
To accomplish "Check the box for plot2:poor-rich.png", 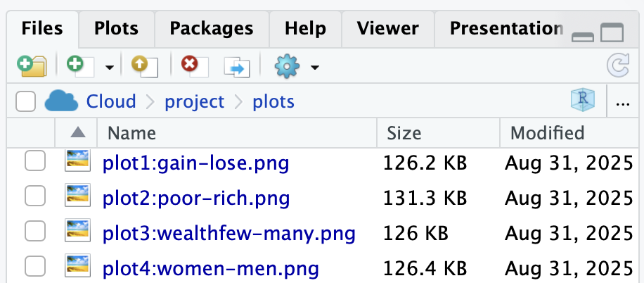I will [35, 196].
